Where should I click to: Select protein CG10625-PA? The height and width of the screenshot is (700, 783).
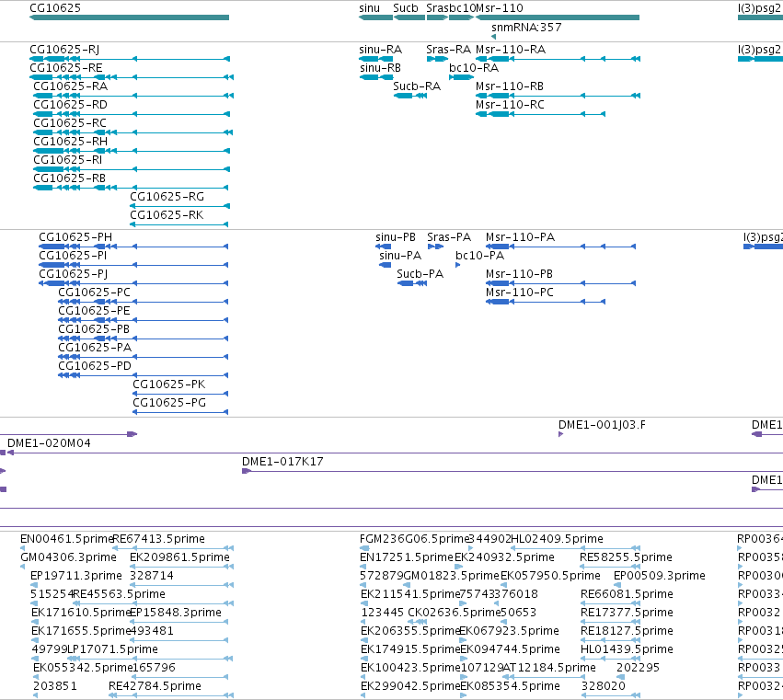tap(143, 358)
